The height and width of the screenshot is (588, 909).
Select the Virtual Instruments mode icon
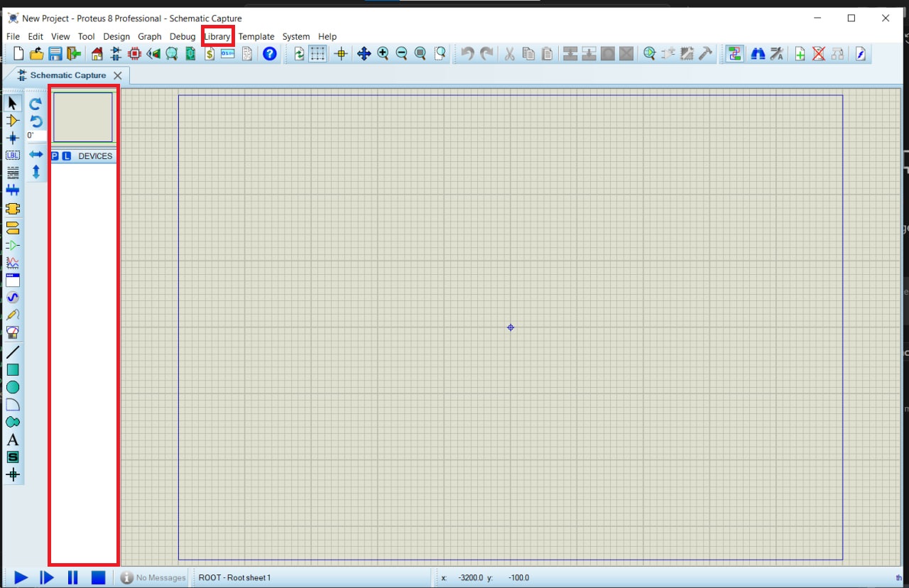click(13, 332)
